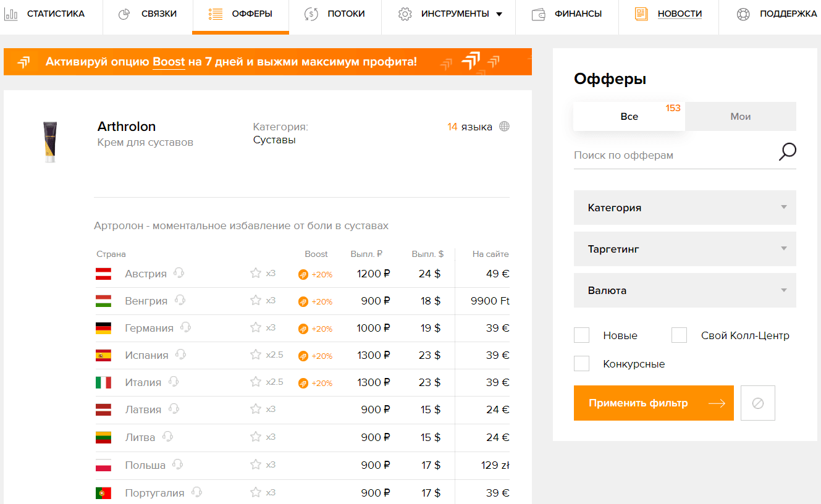Click the 9900 Ft site price
The image size is (821, 504).
[x=490, y=301]
